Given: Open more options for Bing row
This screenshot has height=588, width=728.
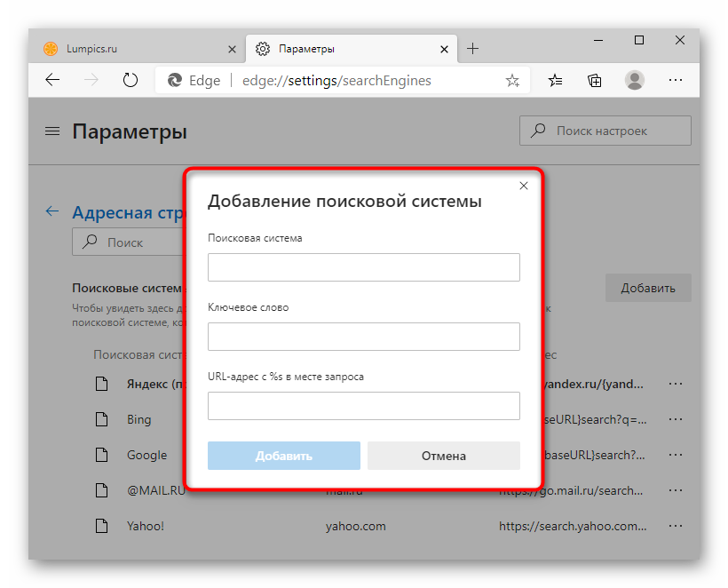Looking at the screenshot, I should pyautogui.click(x=676, y=419).
